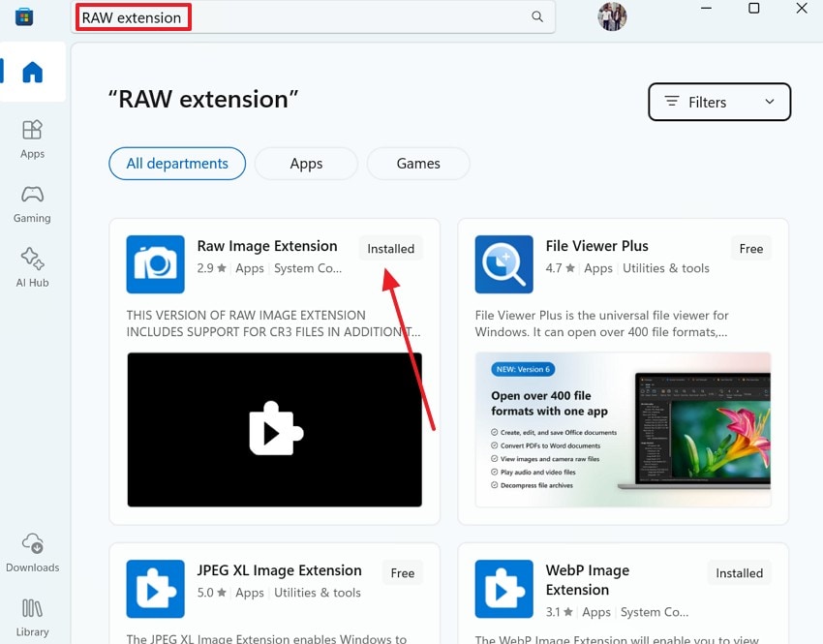The width and height of the screenshot is (823, 644).
Task: Open your account profile picture menu
Action: (x=612, y=16)
